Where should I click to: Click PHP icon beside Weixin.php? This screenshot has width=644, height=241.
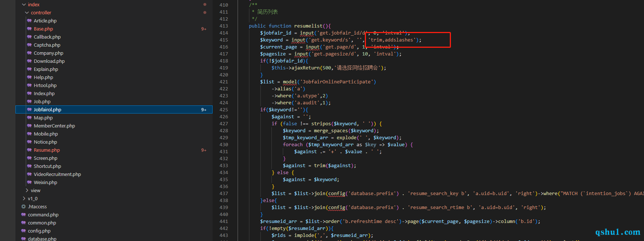(29, 182)
